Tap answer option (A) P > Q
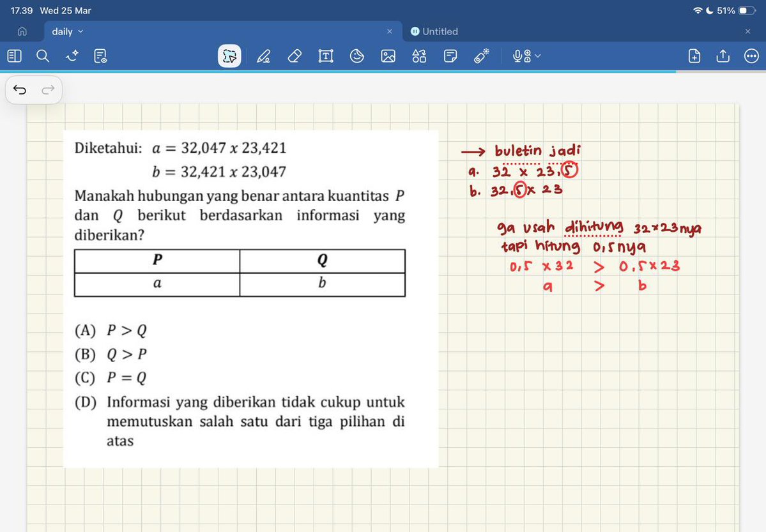Image resolution: width=766 pixels, height=532 pixels. click(111, 331)
